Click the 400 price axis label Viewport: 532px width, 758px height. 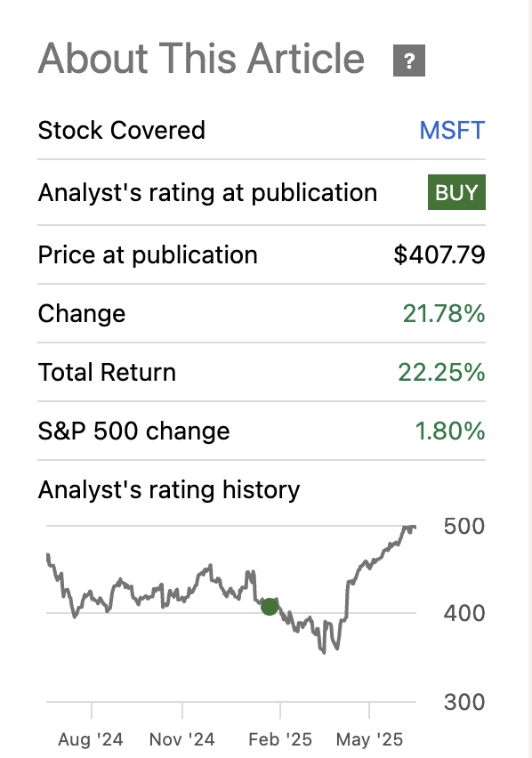pos(463,614)
